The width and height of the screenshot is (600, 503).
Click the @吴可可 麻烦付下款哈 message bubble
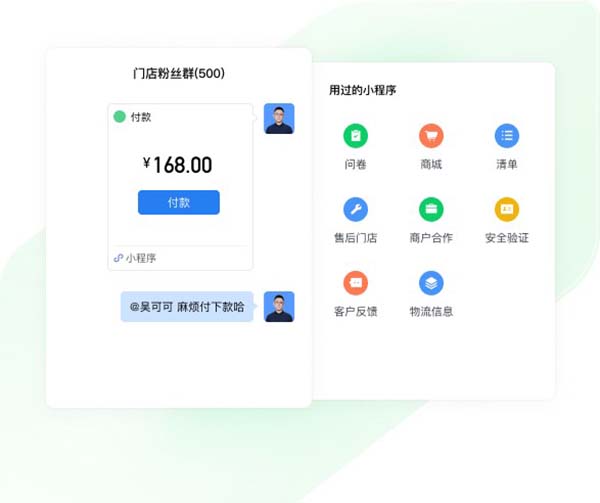pos(187,307)
